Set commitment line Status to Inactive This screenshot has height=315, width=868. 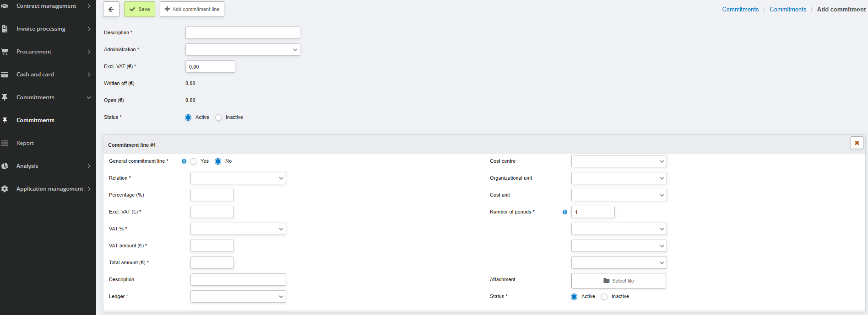pyautogui.click(x=604, y=297)
